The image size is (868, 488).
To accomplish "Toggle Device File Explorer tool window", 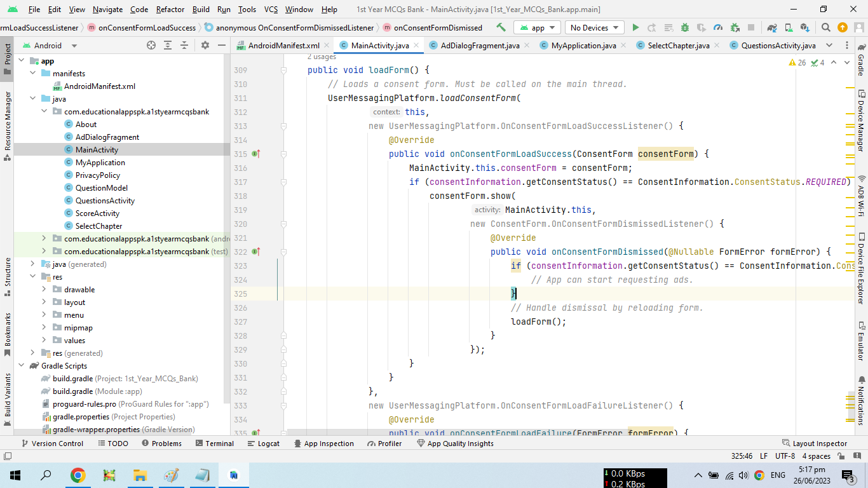I will click(861, 269).
